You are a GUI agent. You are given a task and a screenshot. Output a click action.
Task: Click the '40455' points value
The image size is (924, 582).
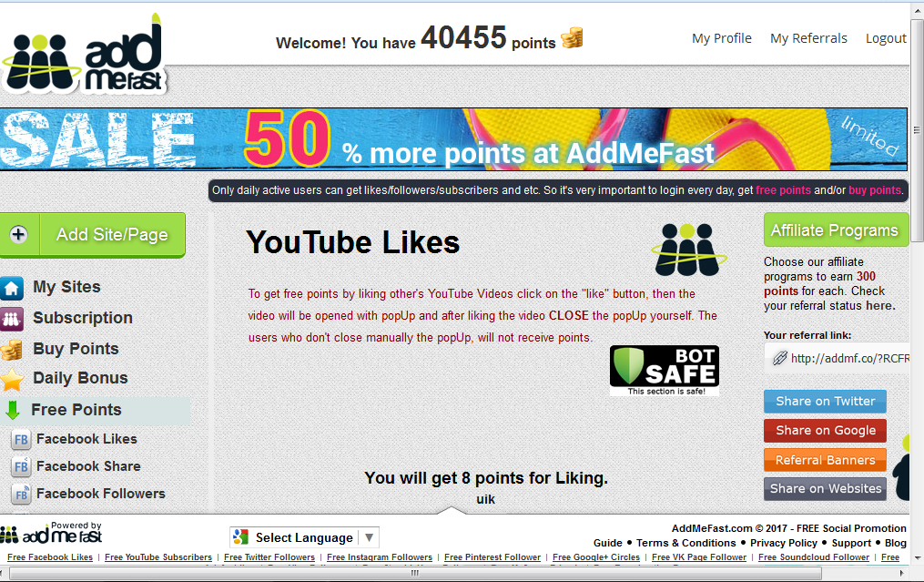463,37
